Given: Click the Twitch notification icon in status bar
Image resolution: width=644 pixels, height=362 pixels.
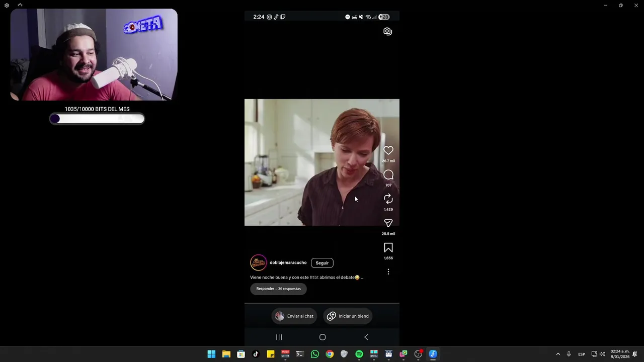Looking at the screenshot, I should 283,17.
